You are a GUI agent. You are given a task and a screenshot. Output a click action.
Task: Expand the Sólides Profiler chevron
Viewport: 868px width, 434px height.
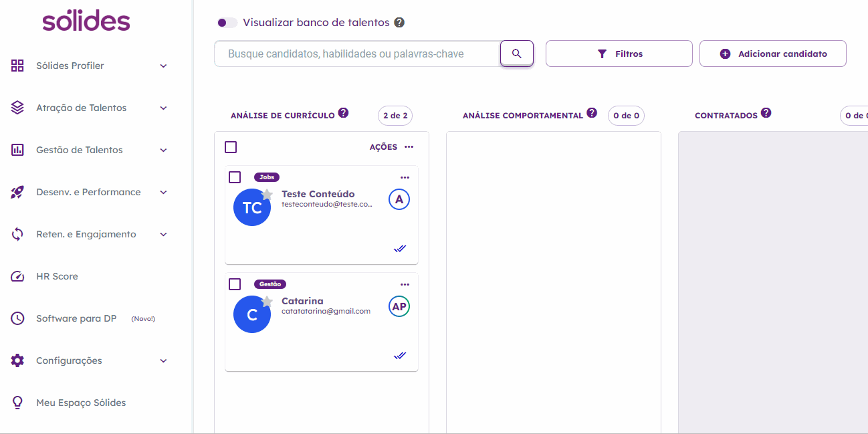164,66
